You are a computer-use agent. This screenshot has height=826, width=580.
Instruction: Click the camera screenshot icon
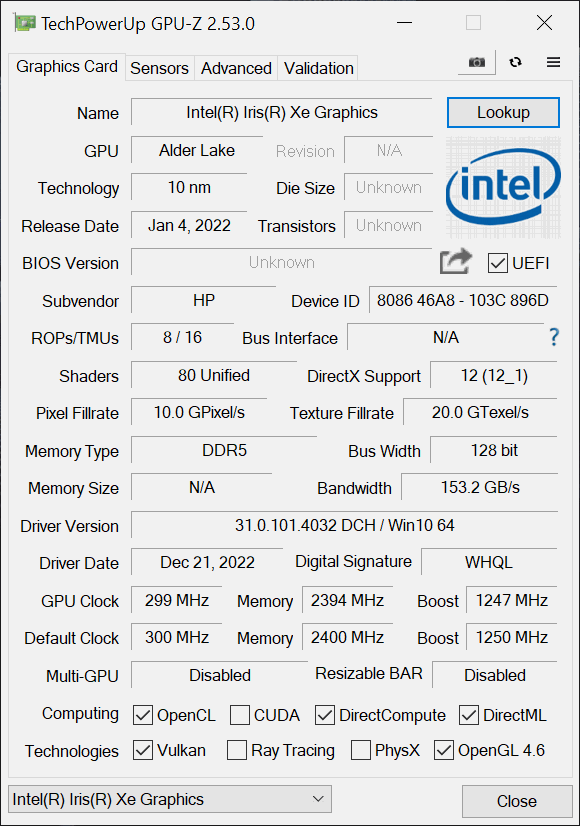click(476, 62)
